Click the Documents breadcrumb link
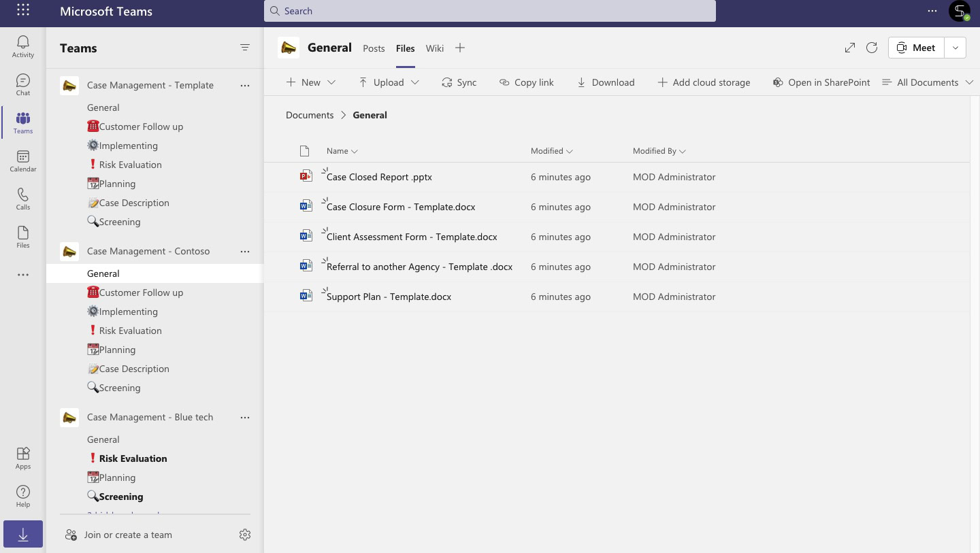This screenshot has width=980, height=553. point(310,115)
